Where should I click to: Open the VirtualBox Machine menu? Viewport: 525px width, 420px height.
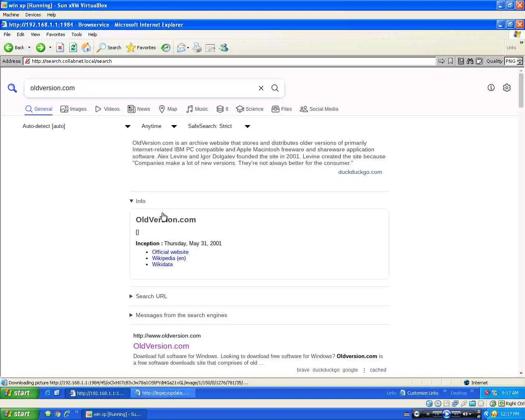11,15
